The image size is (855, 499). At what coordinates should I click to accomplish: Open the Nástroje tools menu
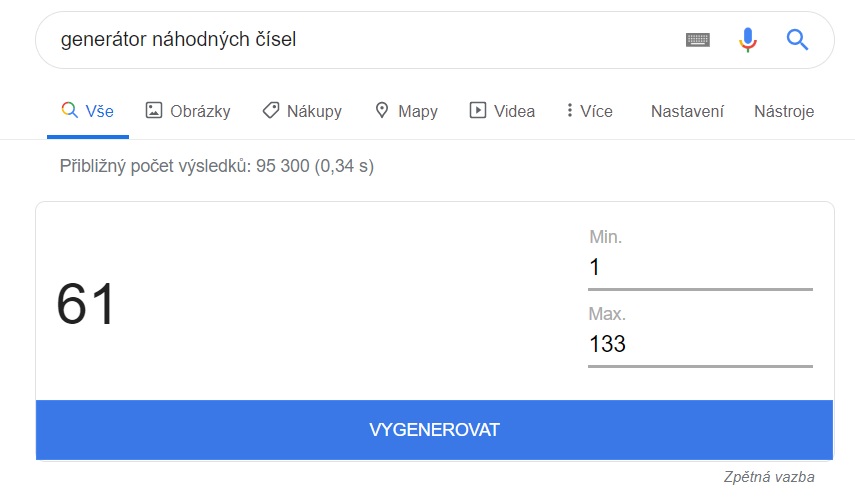784,111
